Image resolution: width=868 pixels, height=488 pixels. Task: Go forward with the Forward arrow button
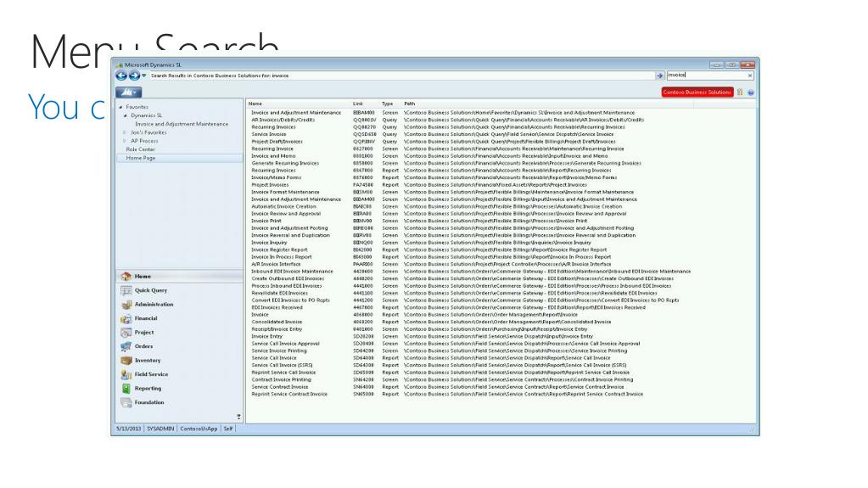tap(134, 76)
